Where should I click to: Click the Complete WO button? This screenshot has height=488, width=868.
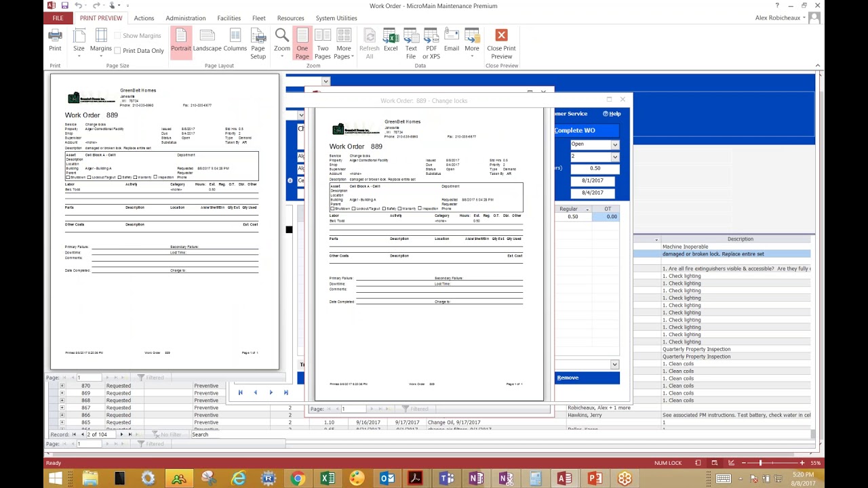coord(575,130)
